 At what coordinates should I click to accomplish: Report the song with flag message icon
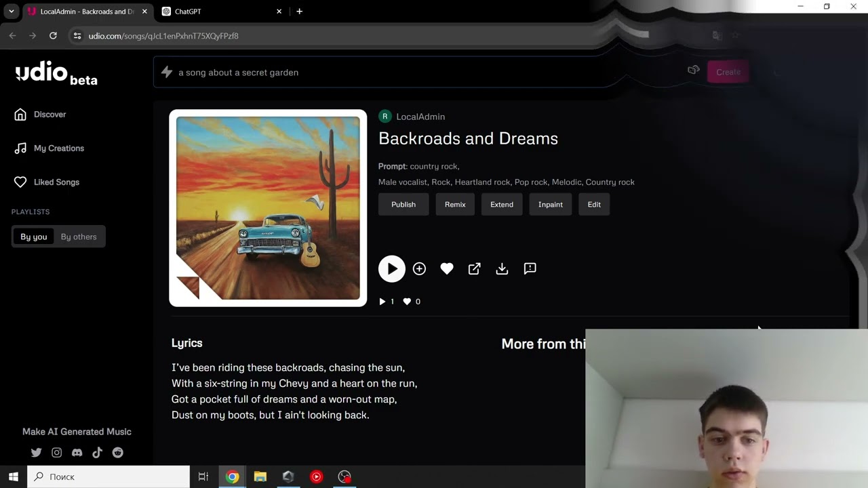530,268
